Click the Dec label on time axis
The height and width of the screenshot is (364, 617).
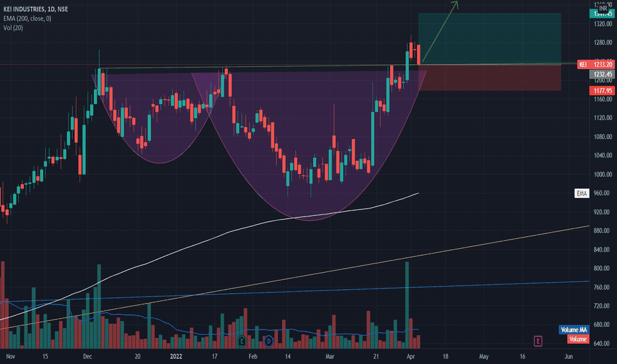click(87, 357)
